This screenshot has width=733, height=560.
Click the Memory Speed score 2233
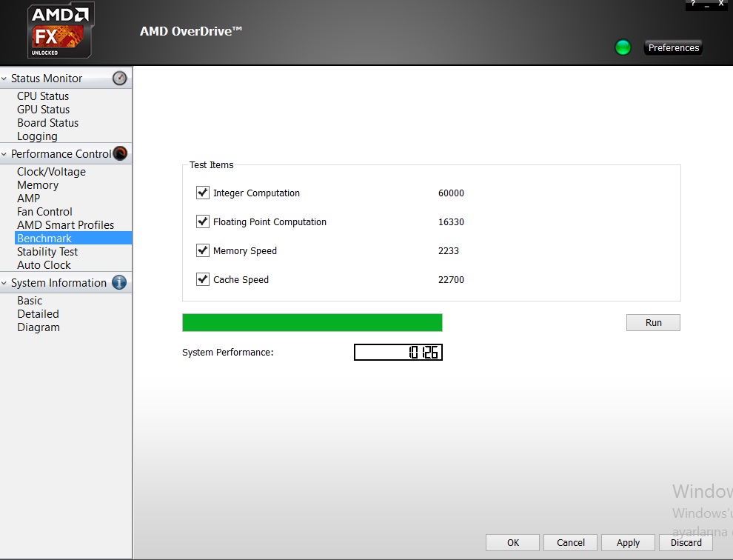[448, 251]
